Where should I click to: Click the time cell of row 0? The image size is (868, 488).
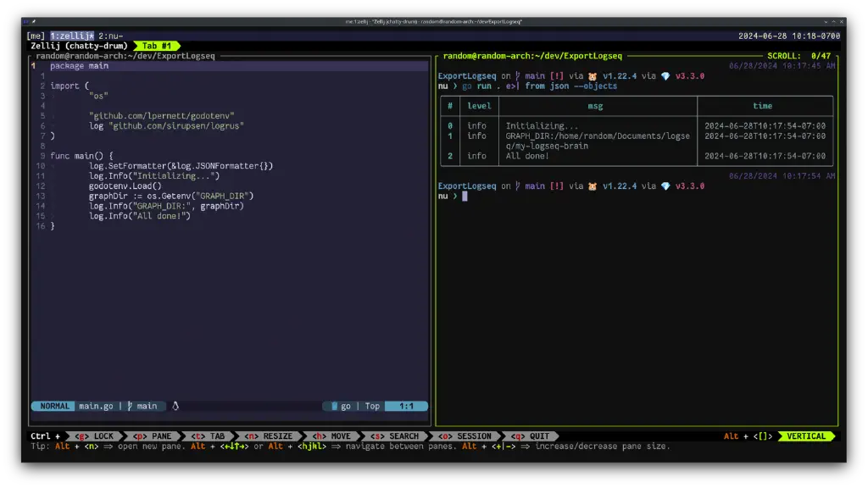point(765,126)
